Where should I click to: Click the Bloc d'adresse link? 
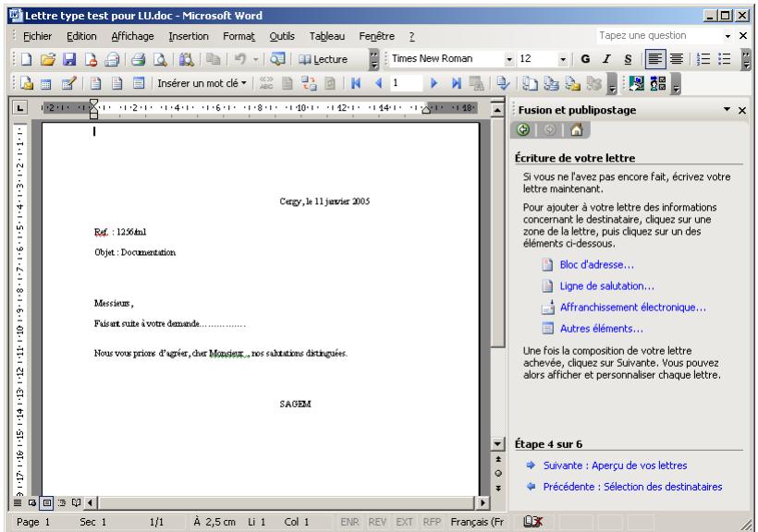coord(596,265)
